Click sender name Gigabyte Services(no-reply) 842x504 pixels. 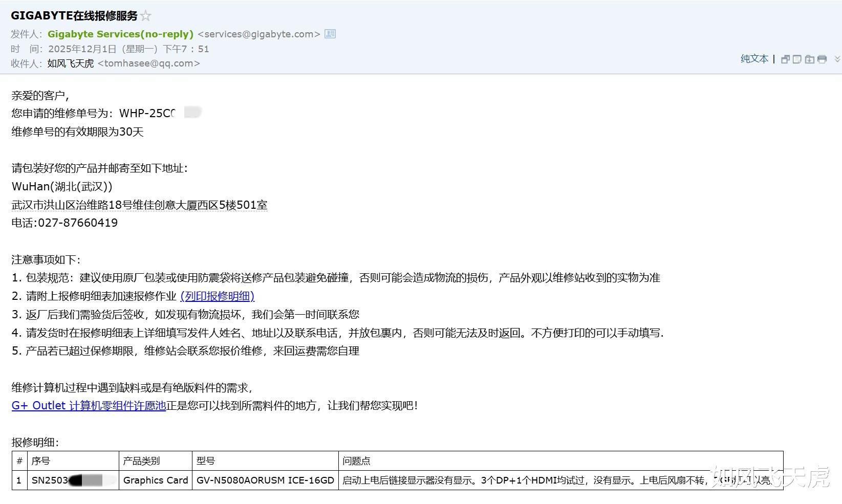(x=120, y=34)
